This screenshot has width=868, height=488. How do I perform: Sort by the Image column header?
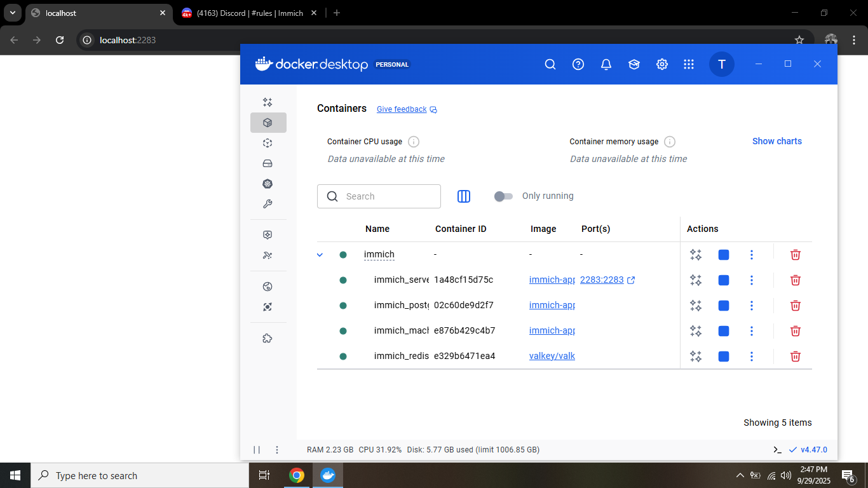click(x=543, y=229)
